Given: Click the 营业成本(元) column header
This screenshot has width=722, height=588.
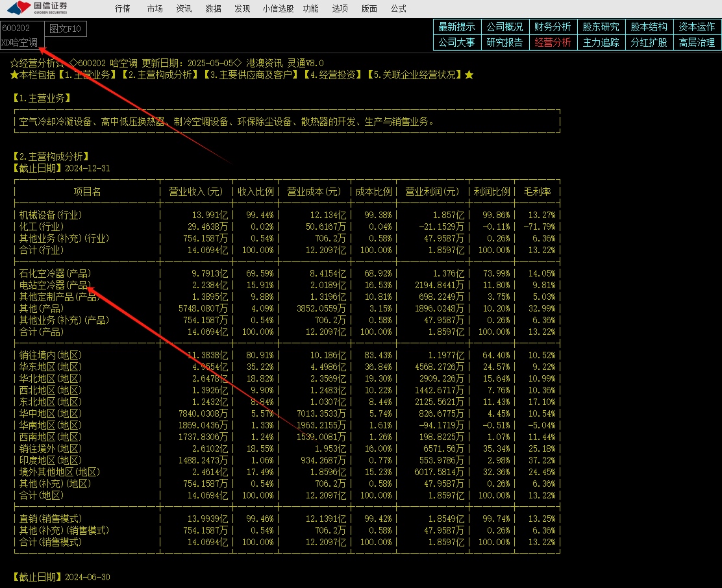Looking at the screenshot, I should [x=314, y=191].
